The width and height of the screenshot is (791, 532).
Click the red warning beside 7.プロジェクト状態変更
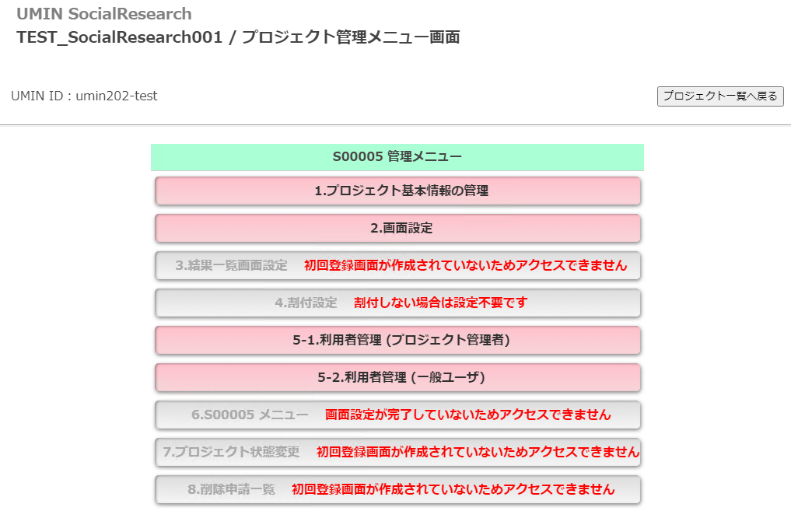click(478, 452)
